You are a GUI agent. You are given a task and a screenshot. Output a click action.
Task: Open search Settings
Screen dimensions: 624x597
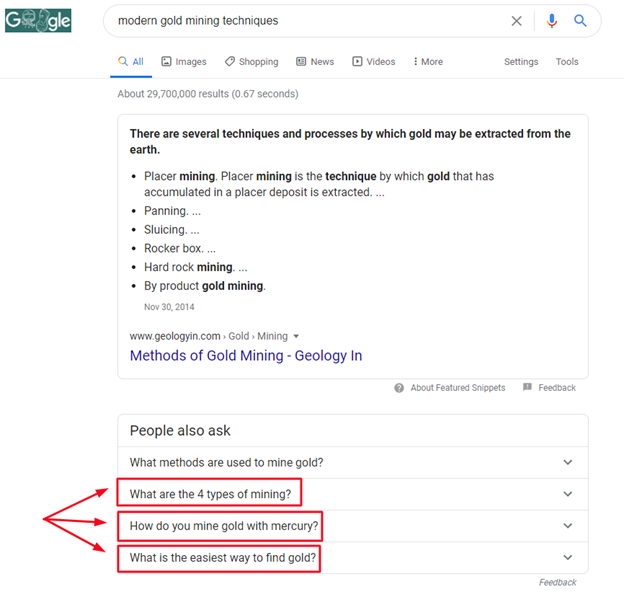pos(521,62)
